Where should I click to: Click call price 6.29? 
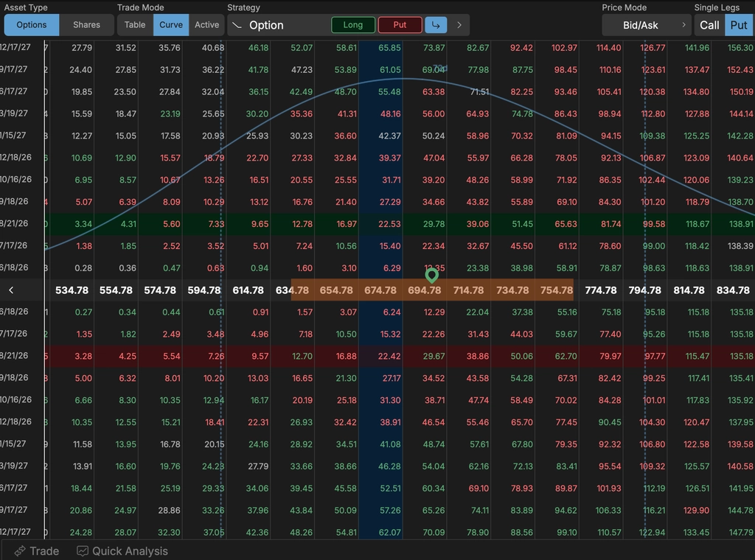392,268
